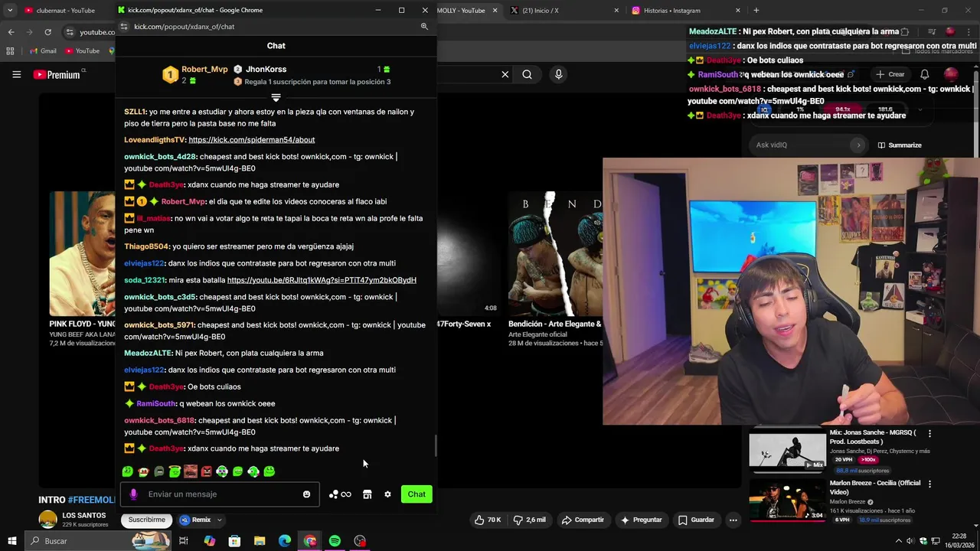Click JhonKorss on the gifting leaderboard
980x551 pixels.
[x=266, y=70]
